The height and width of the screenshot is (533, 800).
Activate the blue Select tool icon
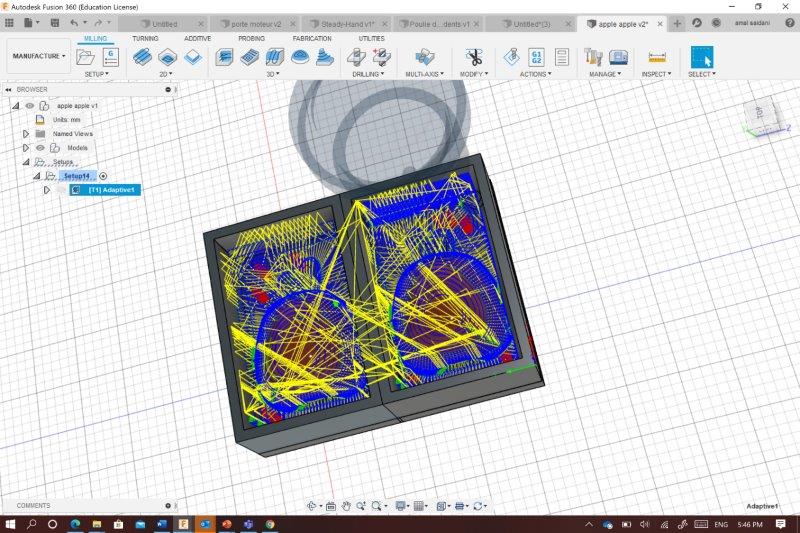point(702,57)
